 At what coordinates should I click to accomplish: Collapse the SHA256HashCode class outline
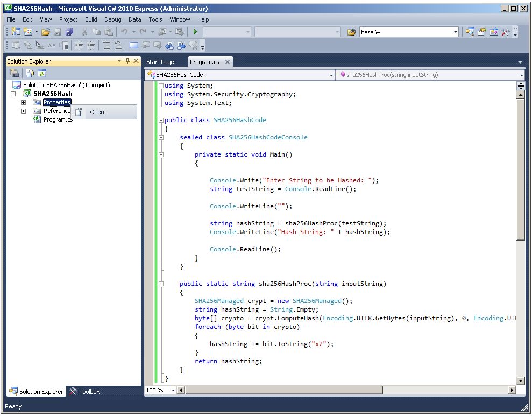(x=161, y=120)
